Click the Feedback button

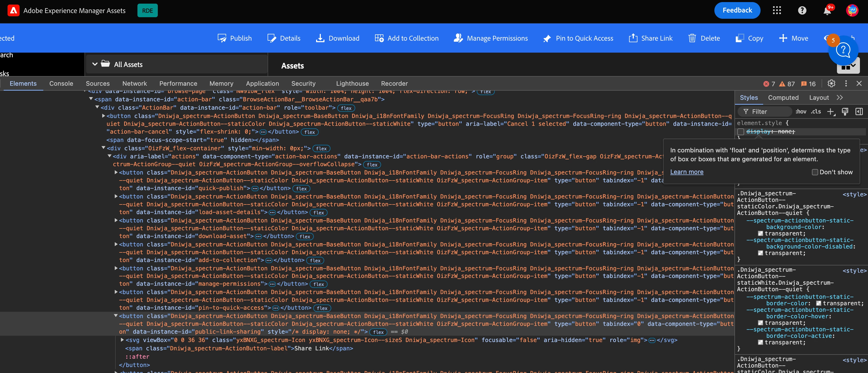point(737,10)
